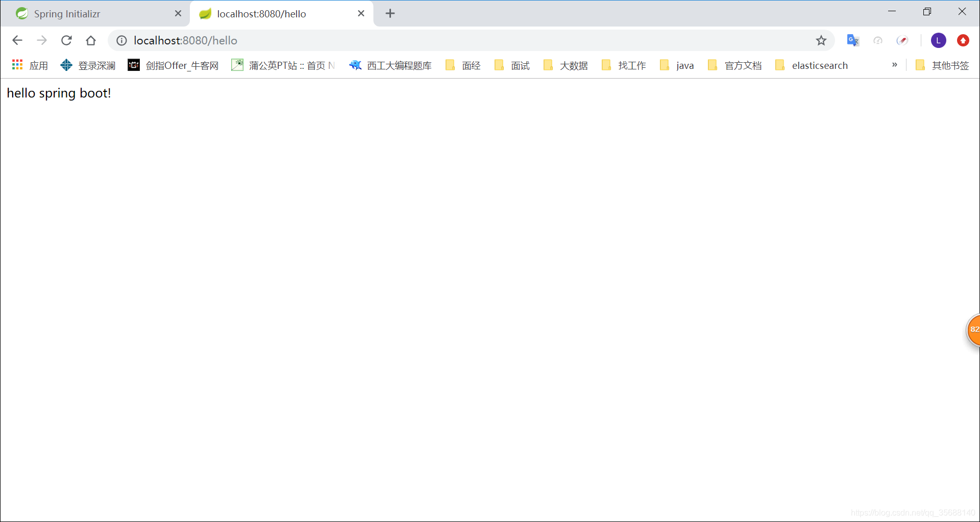Go back to the previous page
The image size is (980, 522).
click(17, 40)
